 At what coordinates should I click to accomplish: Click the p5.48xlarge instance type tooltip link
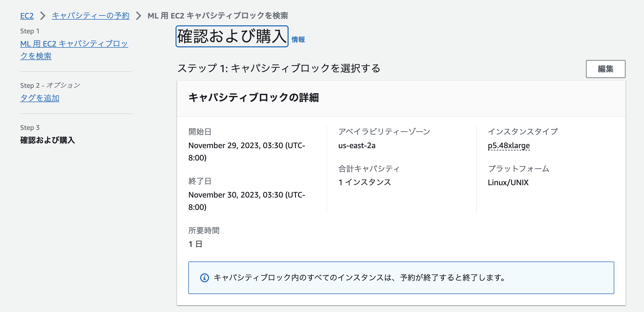[x=508, y=145]
